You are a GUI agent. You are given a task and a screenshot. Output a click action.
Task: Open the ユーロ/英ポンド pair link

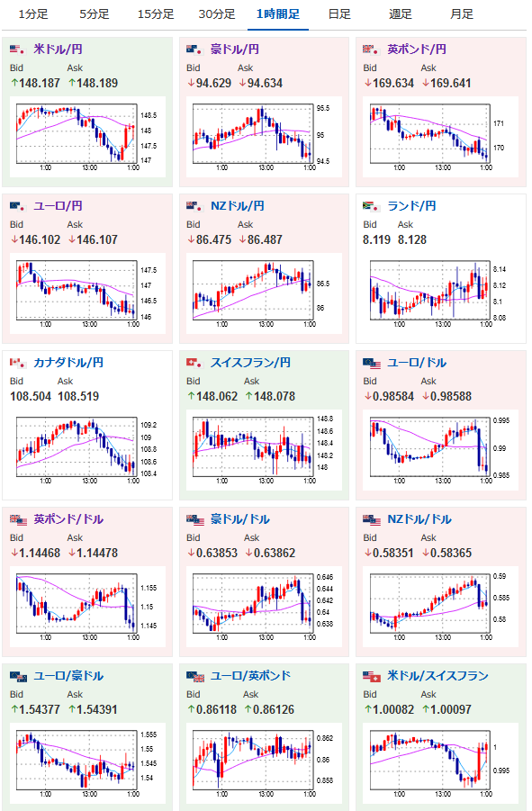251,676
